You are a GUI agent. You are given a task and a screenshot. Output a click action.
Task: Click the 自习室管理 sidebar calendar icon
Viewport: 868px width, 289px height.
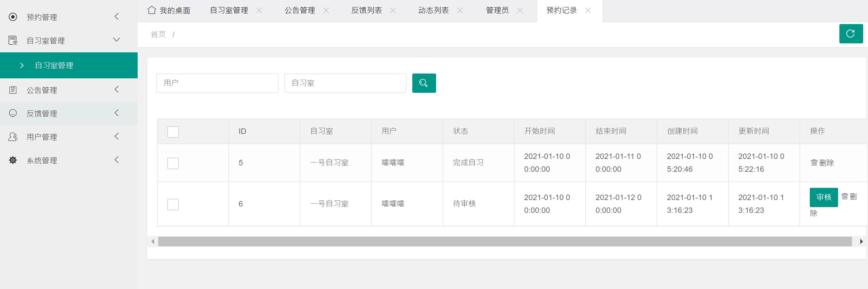13,40
